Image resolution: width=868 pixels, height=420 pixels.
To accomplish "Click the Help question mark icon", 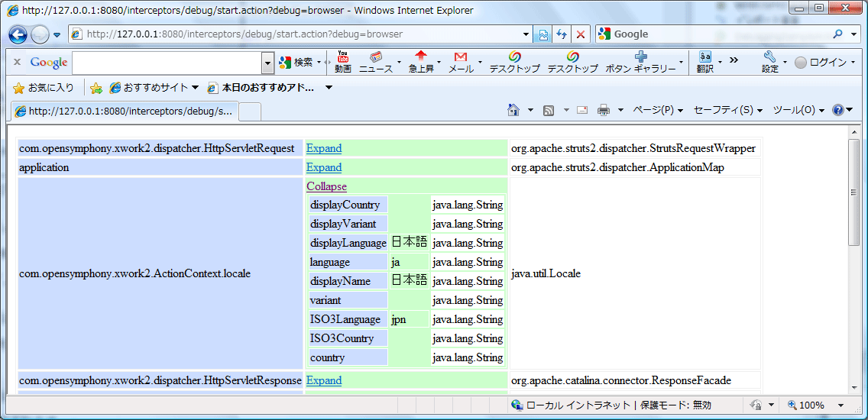I will (x=837, y=110).
